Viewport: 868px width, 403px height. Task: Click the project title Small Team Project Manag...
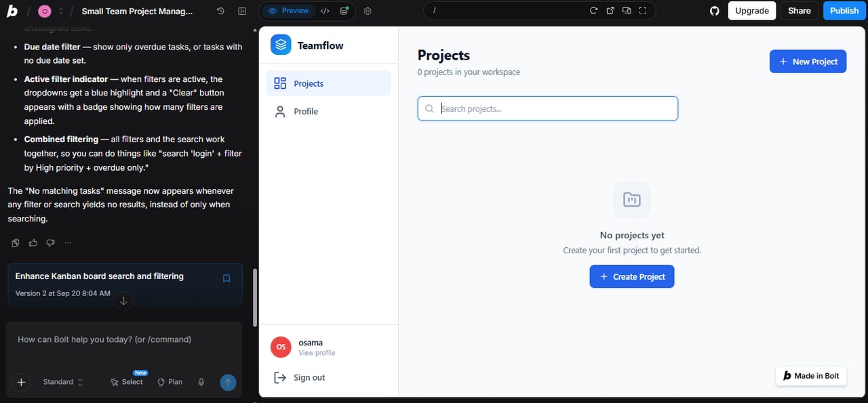[x=137, y=11]
